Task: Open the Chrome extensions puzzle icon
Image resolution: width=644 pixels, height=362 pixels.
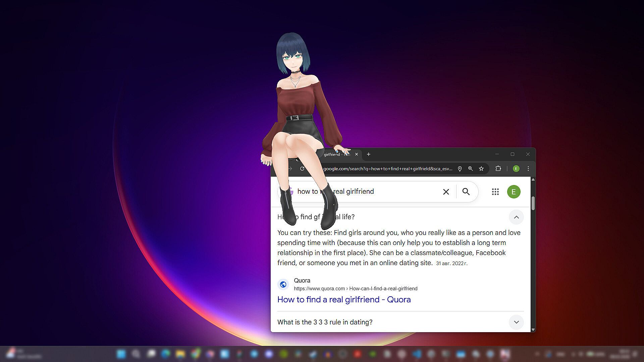Action: click(498, 169)
